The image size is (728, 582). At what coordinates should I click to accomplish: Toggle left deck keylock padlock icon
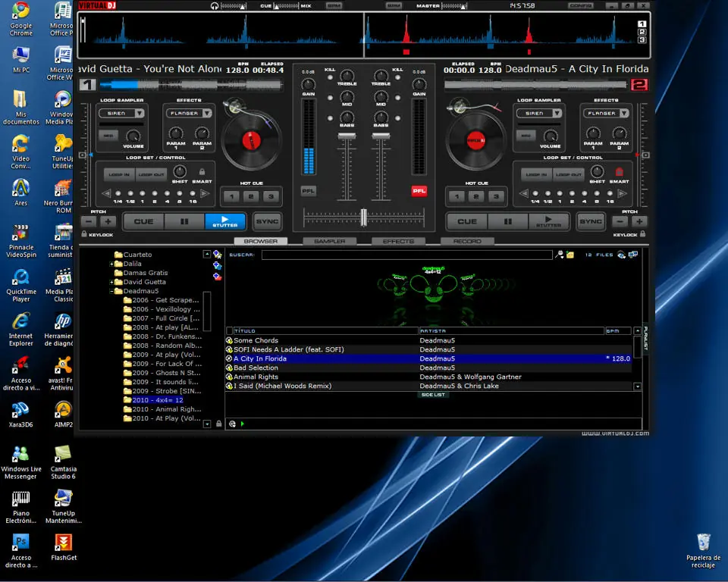84,234
